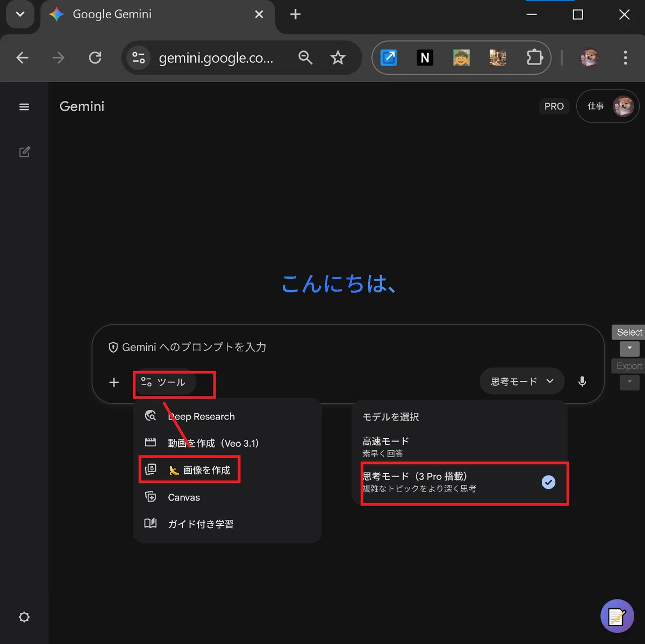This screenshot has width=645, height=644.
Task: Click the gemini.google.co... address bar URL
Action: pos(216,58)
